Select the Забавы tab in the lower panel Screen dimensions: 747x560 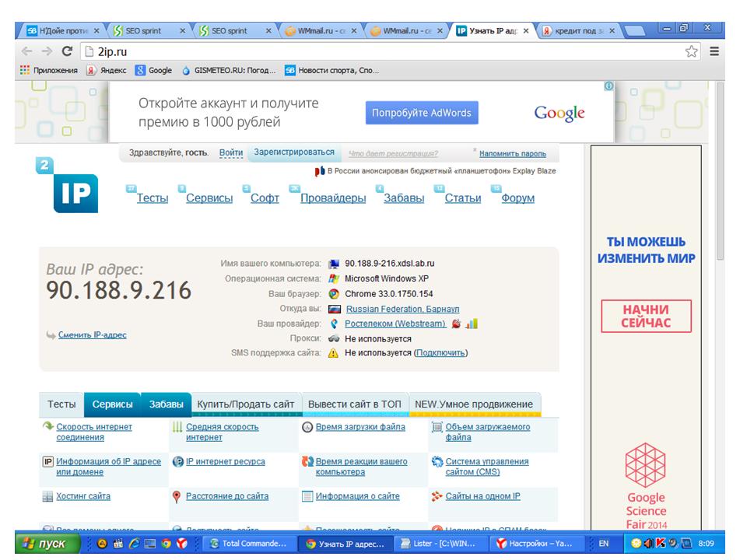166,404
